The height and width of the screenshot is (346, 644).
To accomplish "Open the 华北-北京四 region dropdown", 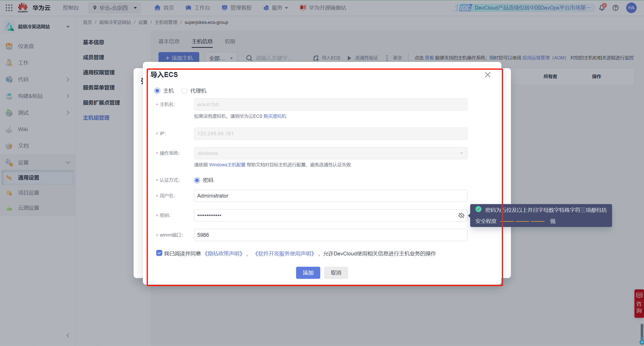I will click(x=114, y=8).
